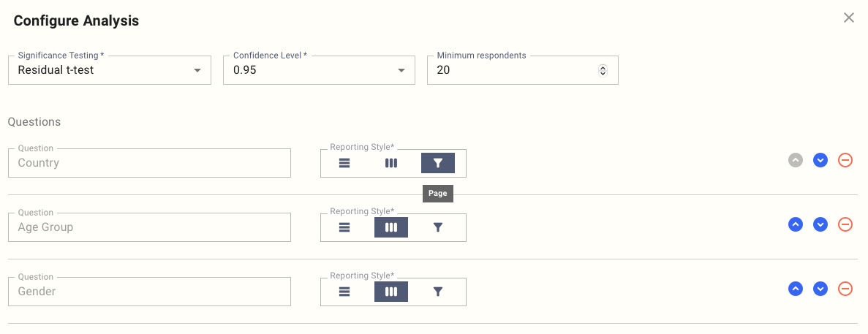868x334 pixels.
Task: Open the Significance Testing dropdown
Action: coord(110,70)
